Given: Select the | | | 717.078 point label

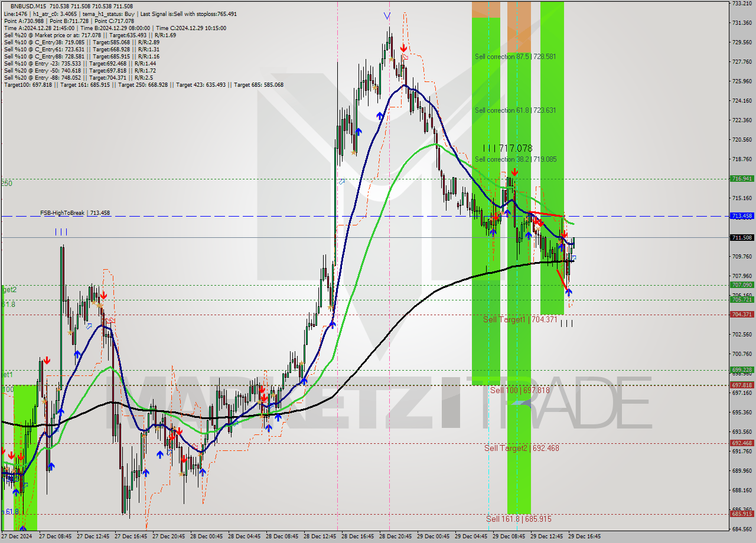Looking at the screenshot, I should [507, 148].
